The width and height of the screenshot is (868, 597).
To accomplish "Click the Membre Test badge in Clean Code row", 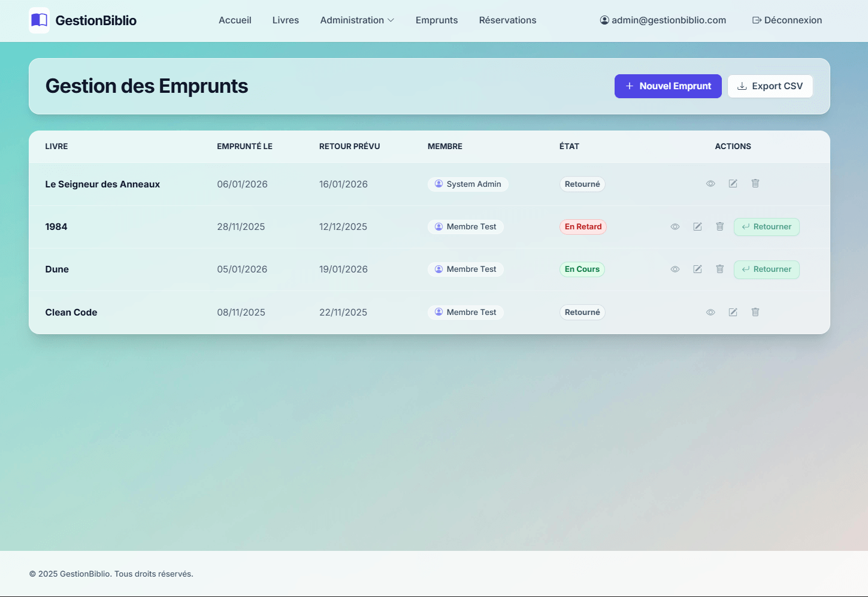I will point(465,313).
